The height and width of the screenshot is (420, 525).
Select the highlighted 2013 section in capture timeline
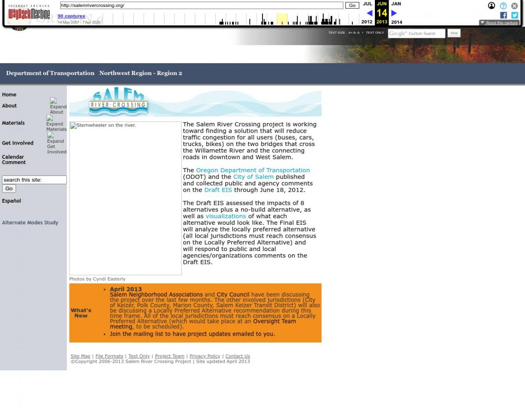coord(282,19)
